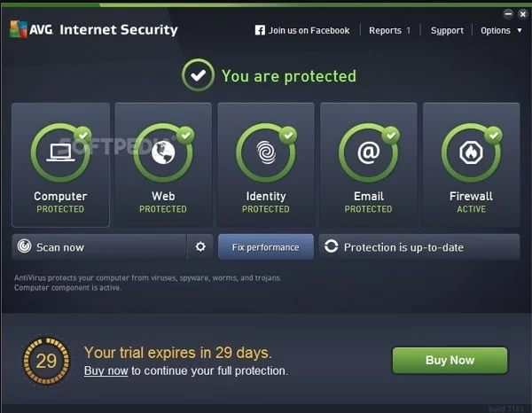Open the Email protection @ icon
This screenshot has height=413, width=532.
coord(369,152)
